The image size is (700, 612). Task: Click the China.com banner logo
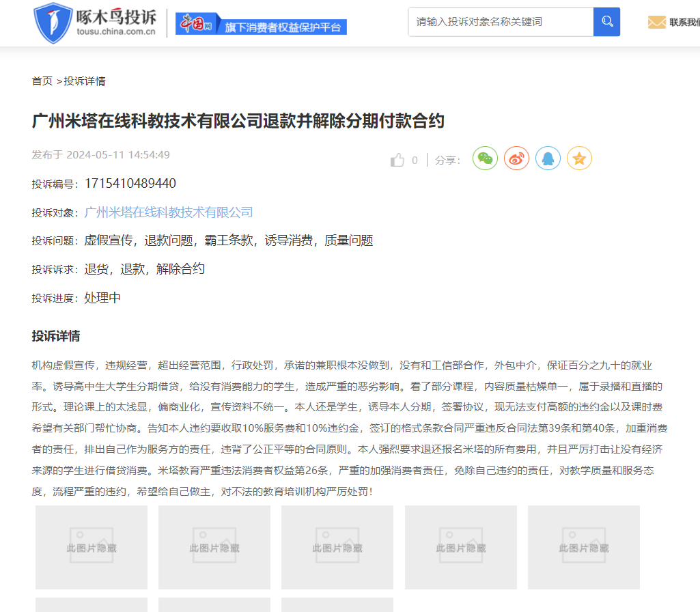[x=261, y=23]
